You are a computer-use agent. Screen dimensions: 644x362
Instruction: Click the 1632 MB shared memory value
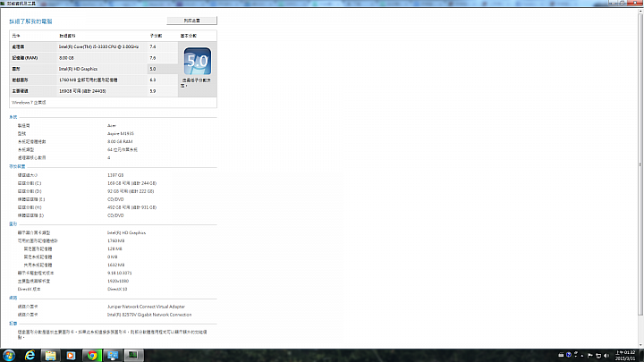coord(115,265)
